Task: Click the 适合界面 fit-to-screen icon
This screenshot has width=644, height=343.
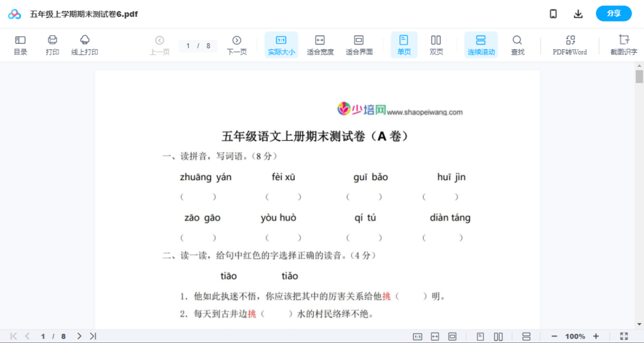Action: (x=359, y=45)
